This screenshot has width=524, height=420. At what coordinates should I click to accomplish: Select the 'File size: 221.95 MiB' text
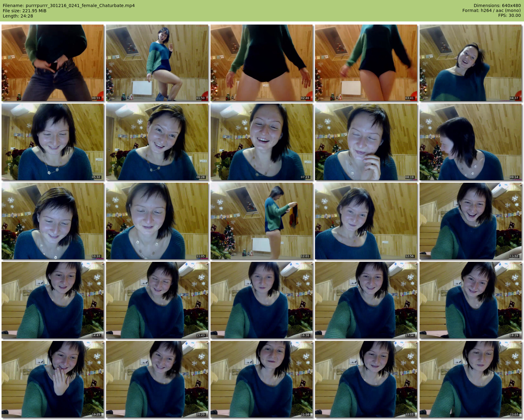click(x=25, y=11)
